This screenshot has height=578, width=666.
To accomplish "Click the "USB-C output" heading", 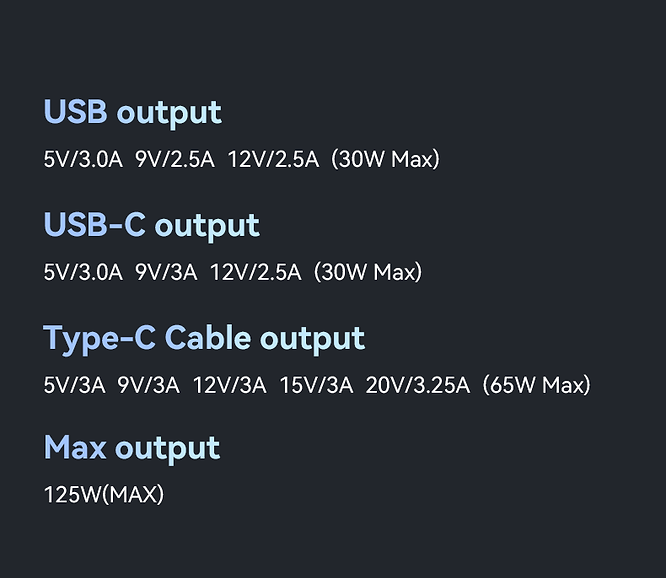I will [151, 225].
